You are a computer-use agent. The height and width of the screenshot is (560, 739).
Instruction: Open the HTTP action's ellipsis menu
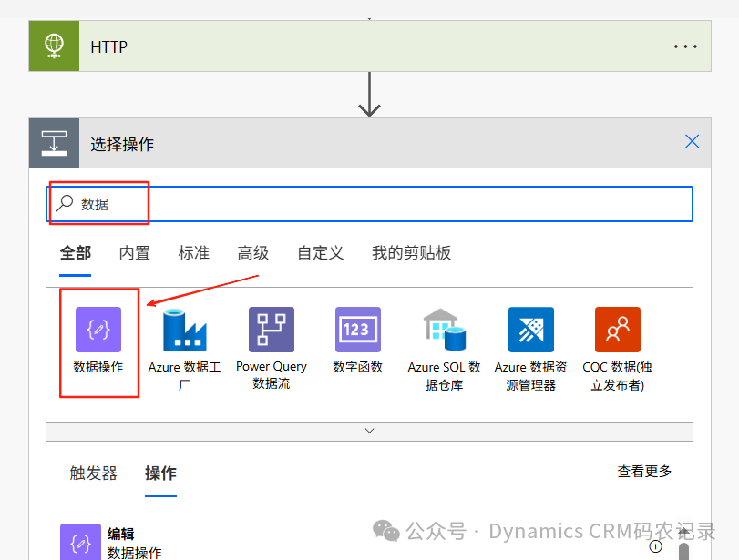click(687, 46)
